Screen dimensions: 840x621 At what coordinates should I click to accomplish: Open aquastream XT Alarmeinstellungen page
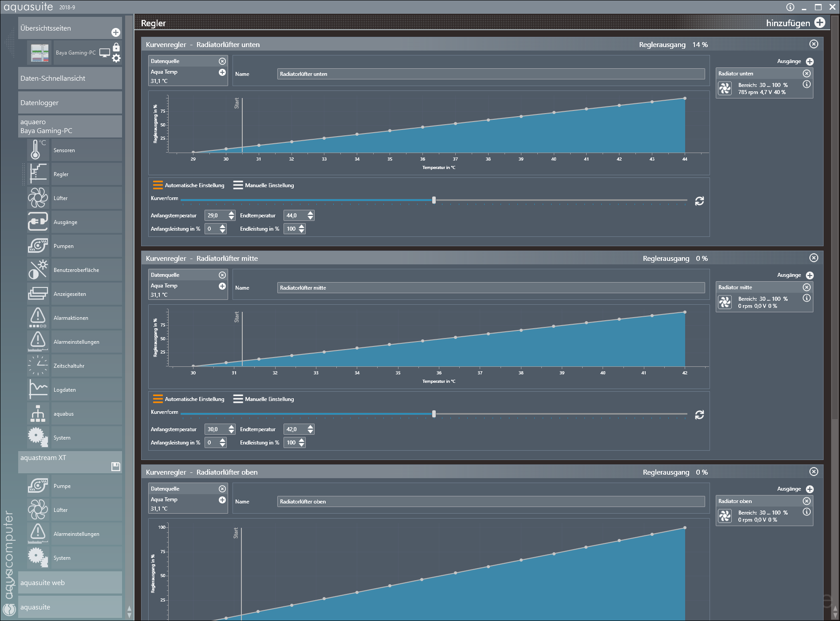tap(74, 534)
